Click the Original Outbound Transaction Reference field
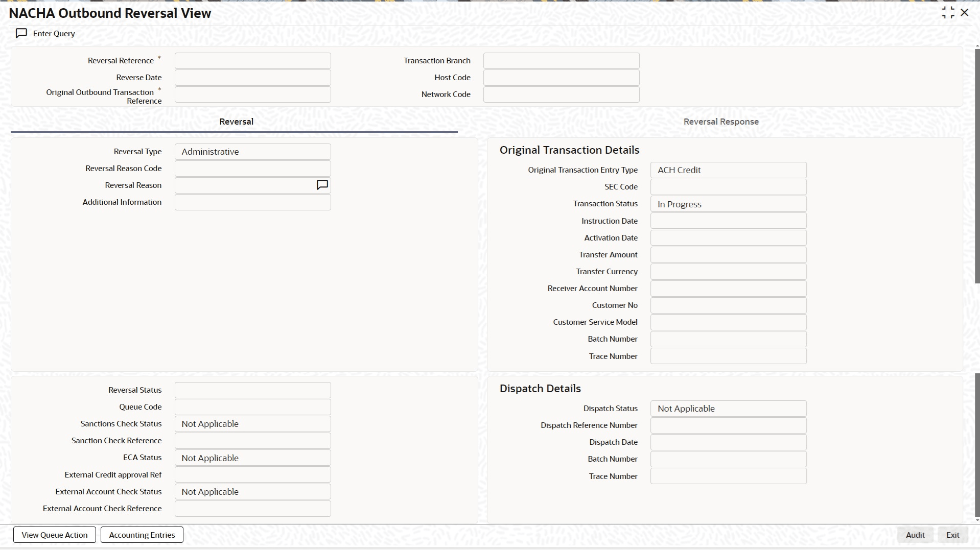Viewport: 980px width, 550px height. [x=253, y=94]
